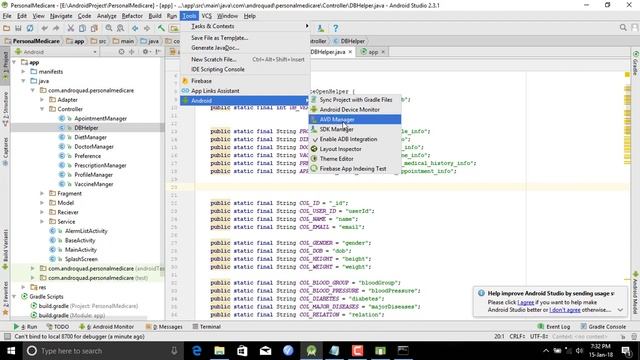Click the Paste toolbar icon
640x360 pixels.
(94, 28)
